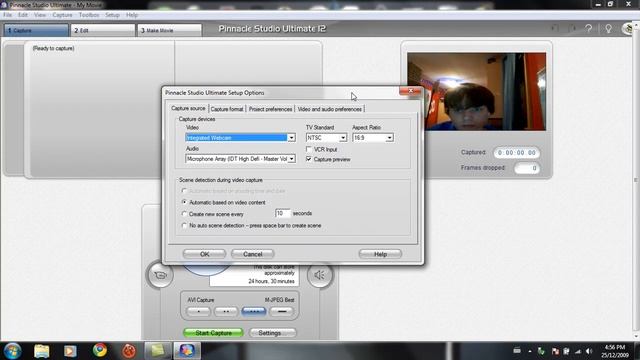Switch to Video and audio preferences tab
Image resolution: width=640 pixels, height=360 pixels.
329,109
